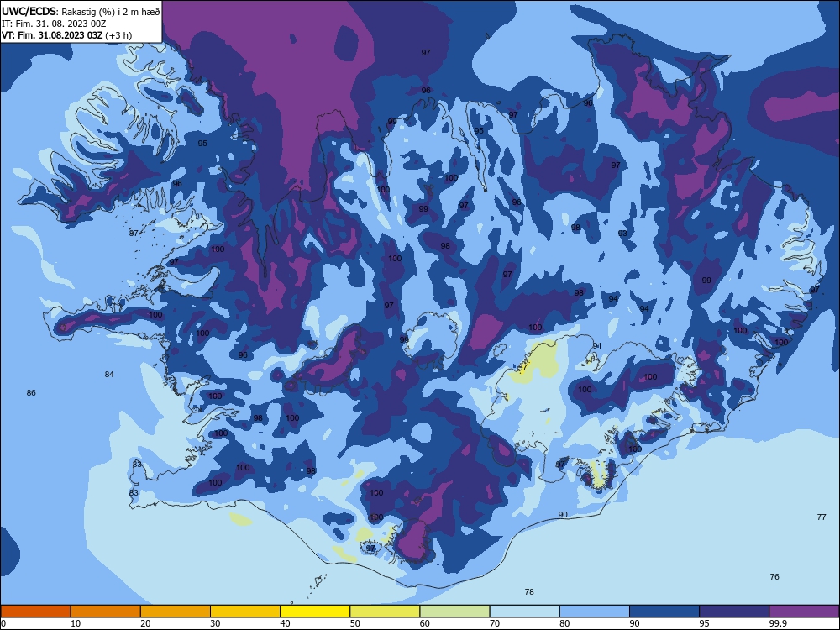
Task: Click the 0–10 dark orange legend swatch
Action: pyautogui.click(x=35, y=612)
